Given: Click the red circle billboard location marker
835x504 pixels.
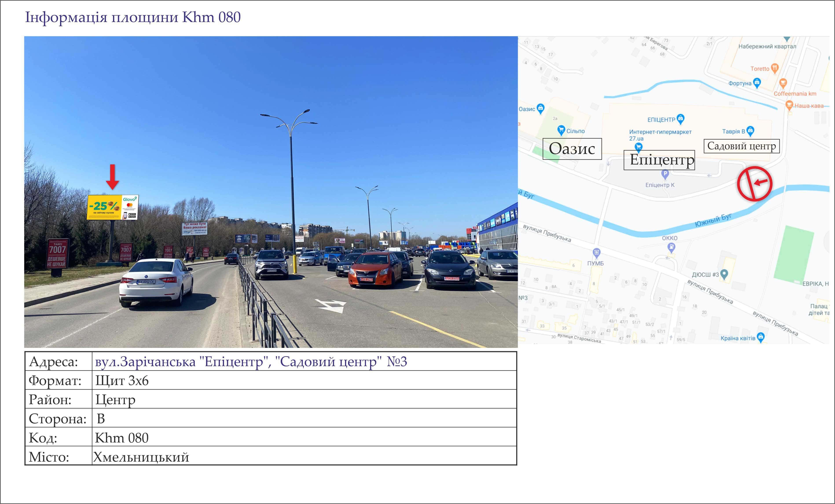Looking at the screenshot, I should coord(755,184).
